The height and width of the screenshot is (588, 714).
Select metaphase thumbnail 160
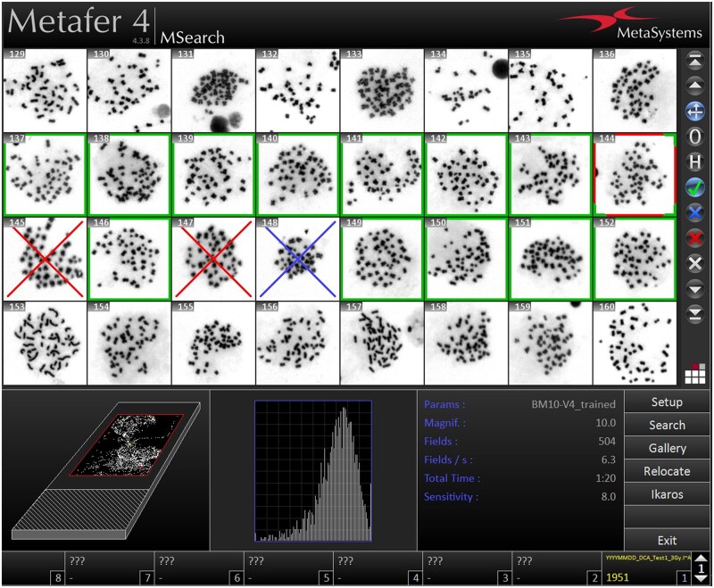(x=635, y=344)
